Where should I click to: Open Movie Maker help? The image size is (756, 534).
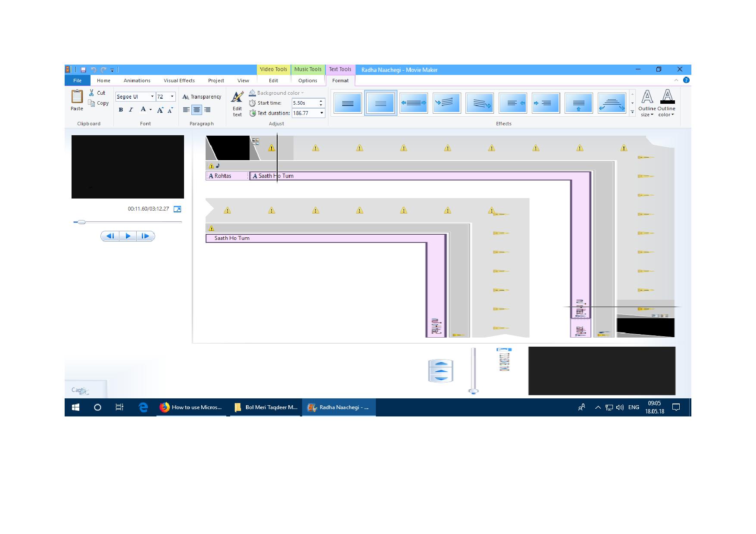[x=686, y=80]
